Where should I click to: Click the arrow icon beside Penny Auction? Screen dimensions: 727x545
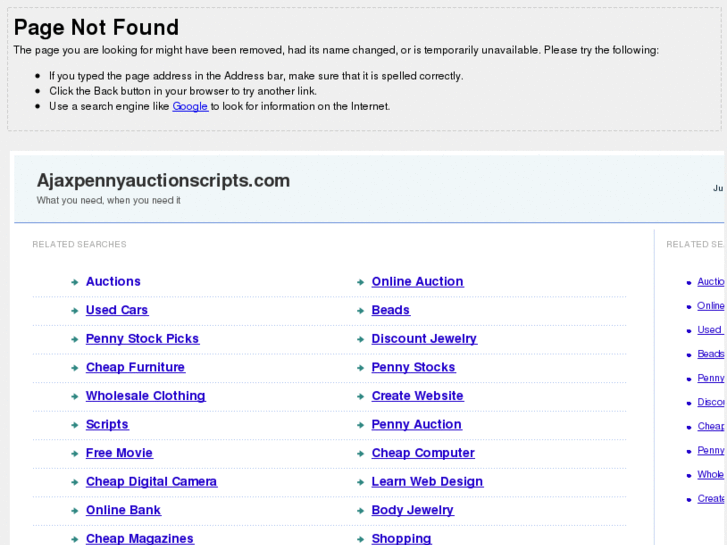(x=360, y=425)
